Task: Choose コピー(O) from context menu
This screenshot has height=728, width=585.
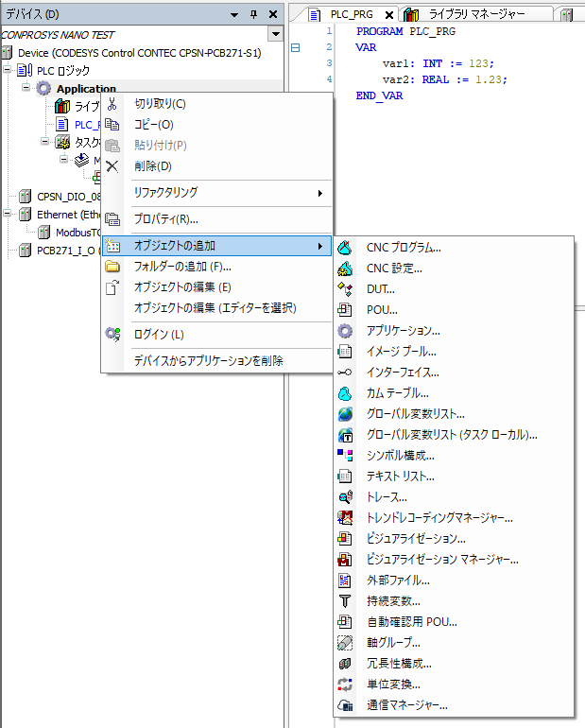Action: [x=153, y=125]
